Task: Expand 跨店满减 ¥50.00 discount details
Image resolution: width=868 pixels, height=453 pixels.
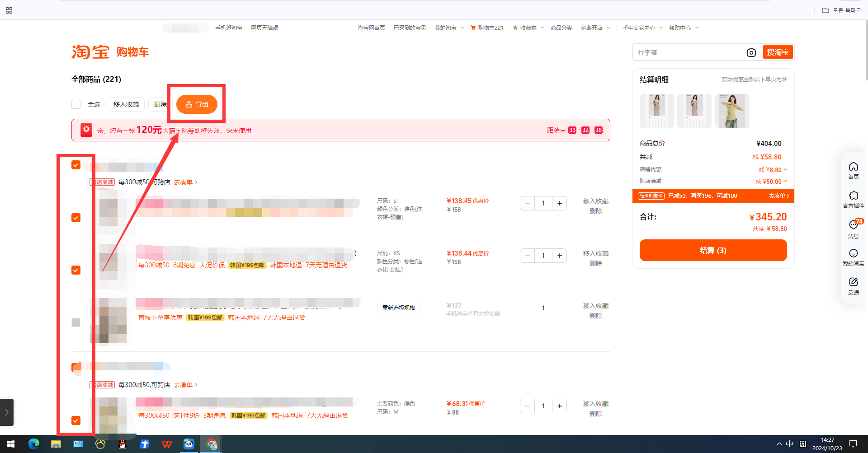Action: click(785, 181)
